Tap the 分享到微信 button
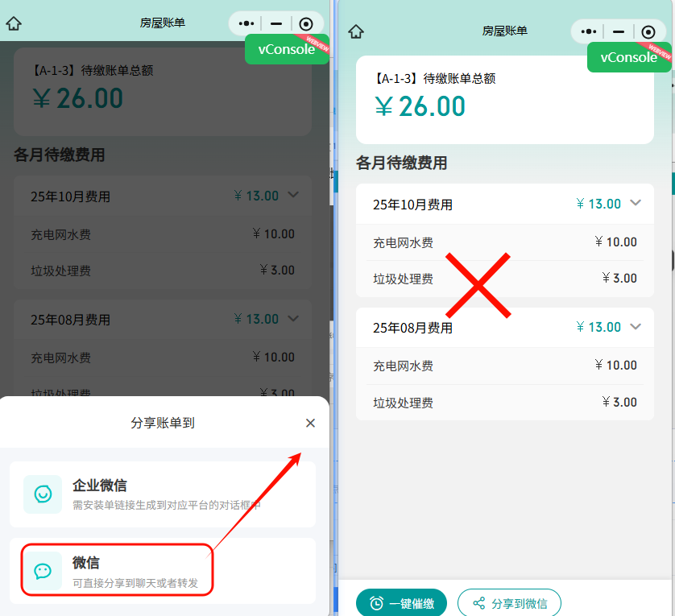Viewport: 675px width, 616px height. 509,603
